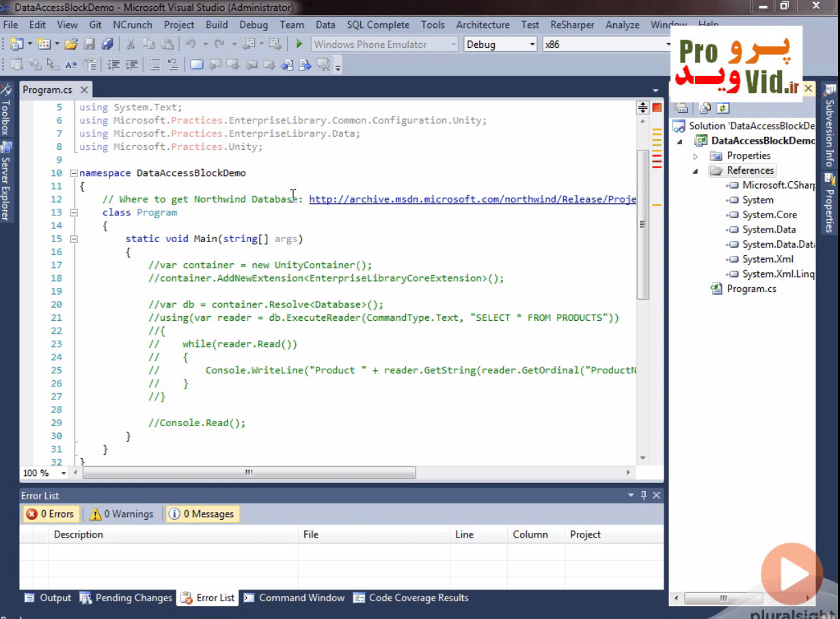Viewport: 840px width, 619px height.
Task: Click the Paste clipboard icon
Action: point(166,44)
